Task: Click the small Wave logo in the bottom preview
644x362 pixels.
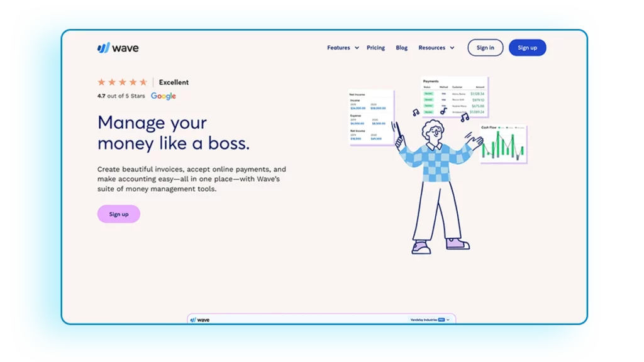Action: click(x=200, y=319)
